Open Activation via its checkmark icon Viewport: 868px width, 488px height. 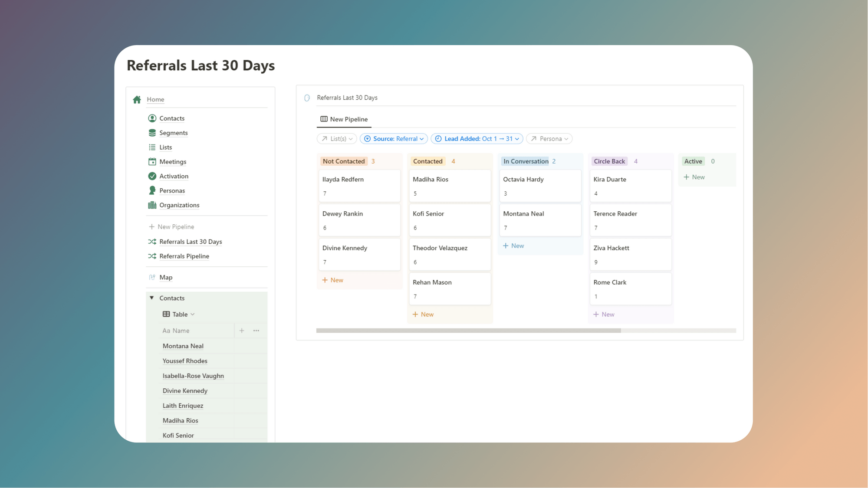click(152, 176)
